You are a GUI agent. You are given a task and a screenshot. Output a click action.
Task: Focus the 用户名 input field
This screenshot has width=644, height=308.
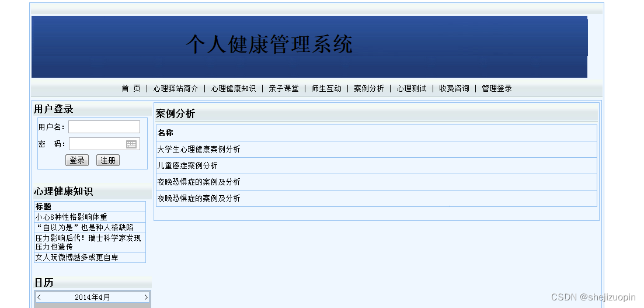click(x=104, y=127)
